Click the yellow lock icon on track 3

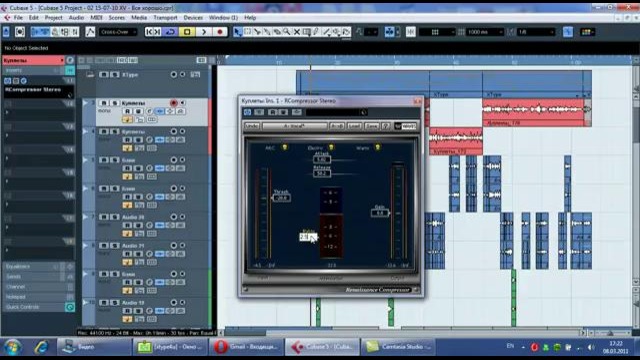(127, 120)
